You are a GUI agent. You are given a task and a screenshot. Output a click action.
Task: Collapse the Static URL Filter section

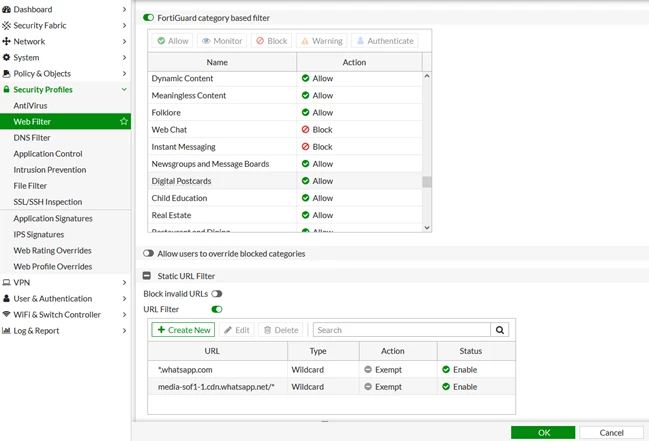point(147,276)
